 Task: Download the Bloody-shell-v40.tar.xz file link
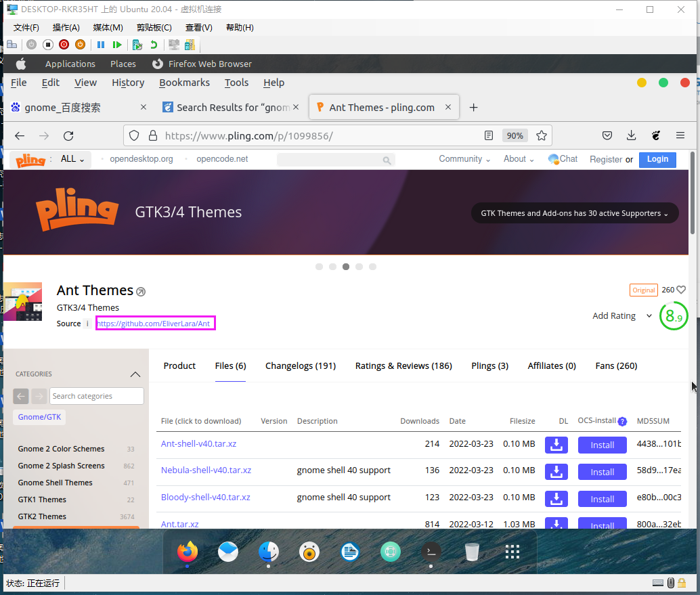(205, 498)
